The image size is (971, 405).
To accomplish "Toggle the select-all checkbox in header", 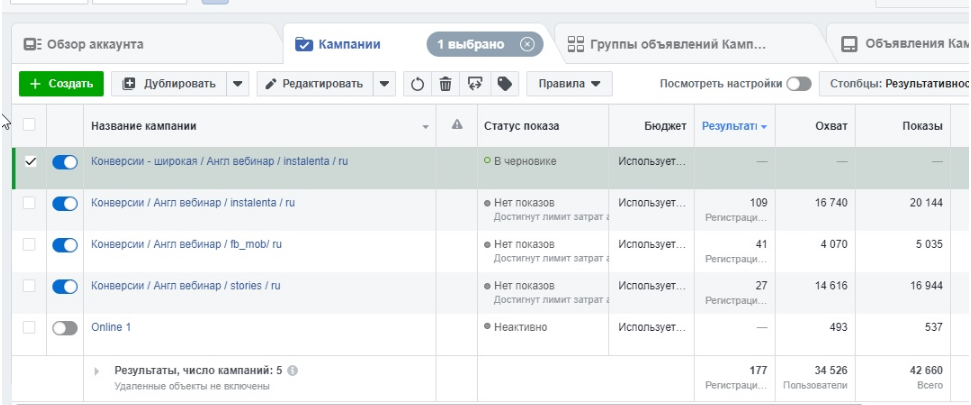I will [29, 124].
